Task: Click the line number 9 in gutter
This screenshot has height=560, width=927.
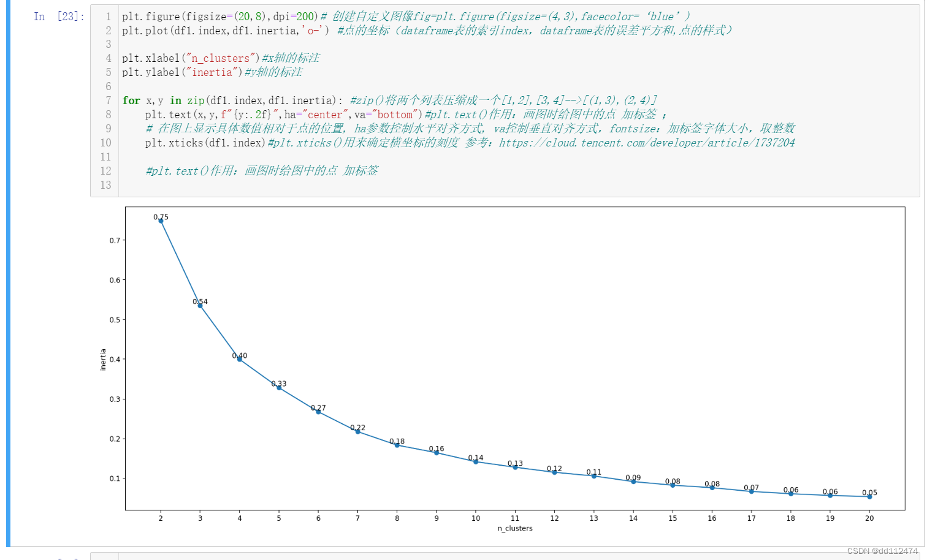Action: point(108,129)
